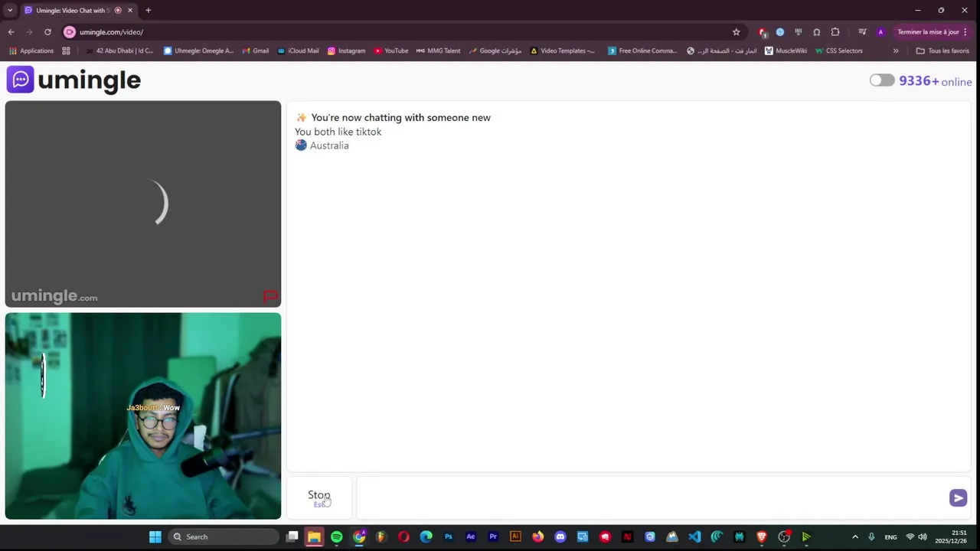Focus the chat message input field
Image resolution: width=980 pixels, height=551 pixels.
[652, 498]
